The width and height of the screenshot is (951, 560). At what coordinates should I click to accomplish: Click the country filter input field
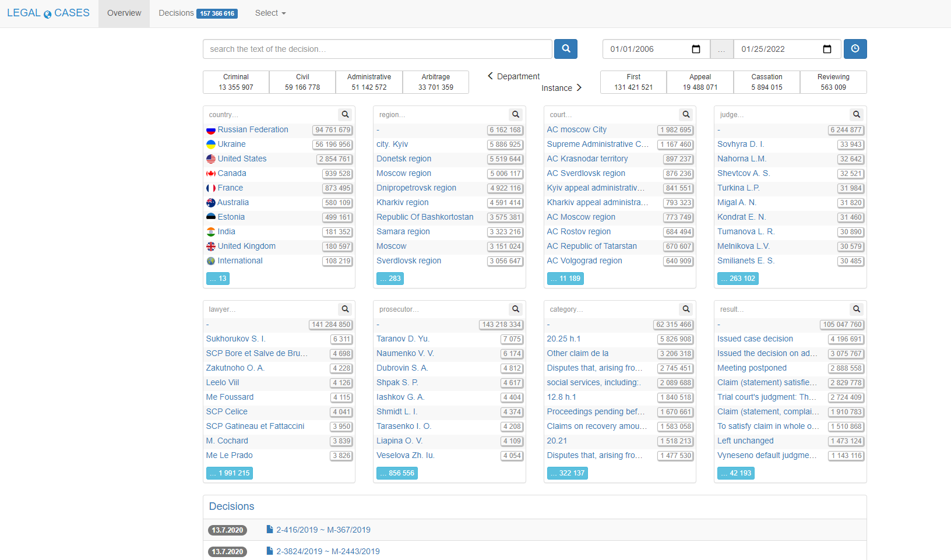pyautogui.click(x=271, y=115)
